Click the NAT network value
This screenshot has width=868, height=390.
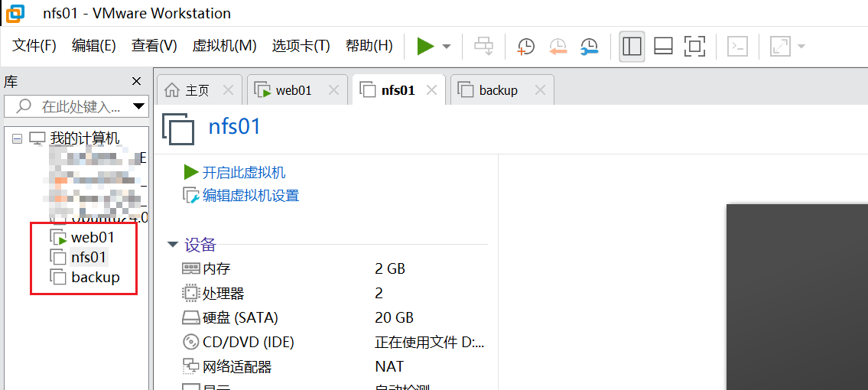389,366
